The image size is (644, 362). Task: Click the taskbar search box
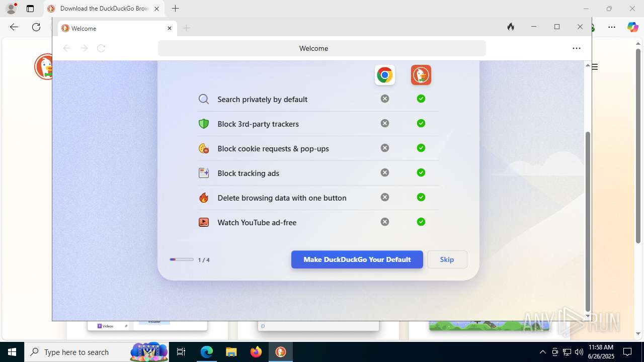[97, 352]
